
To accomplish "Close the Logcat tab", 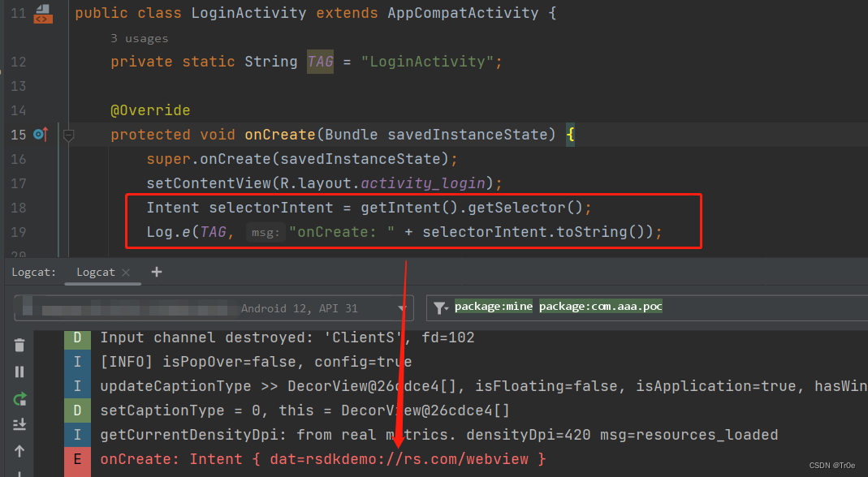I will 126,273.
